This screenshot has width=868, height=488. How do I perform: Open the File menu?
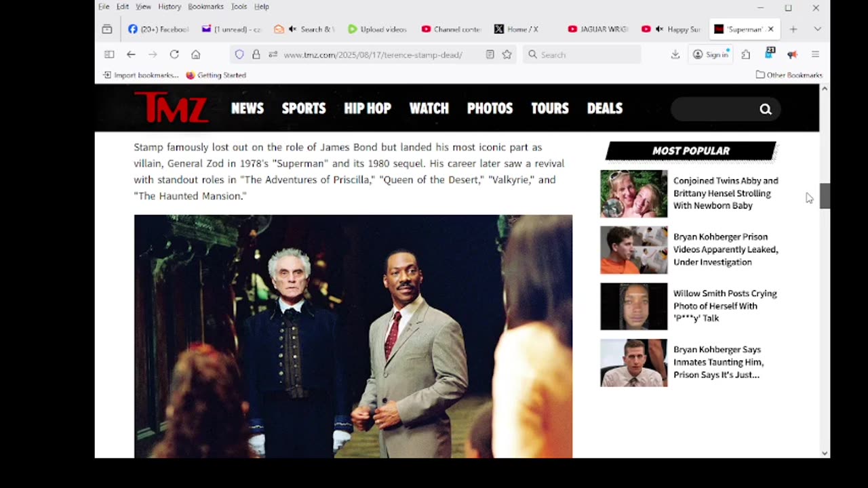tap(104, 7)
